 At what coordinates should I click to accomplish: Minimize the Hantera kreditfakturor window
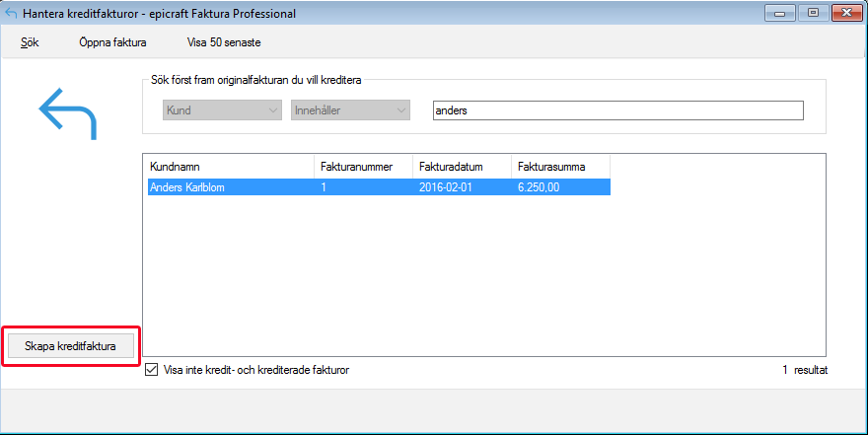click(x=780, y=13)
